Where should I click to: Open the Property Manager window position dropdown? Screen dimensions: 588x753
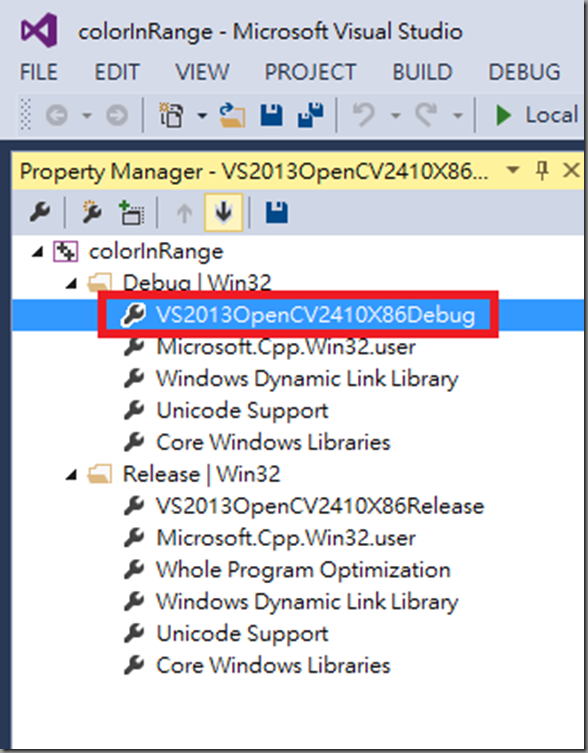point(513,170)
